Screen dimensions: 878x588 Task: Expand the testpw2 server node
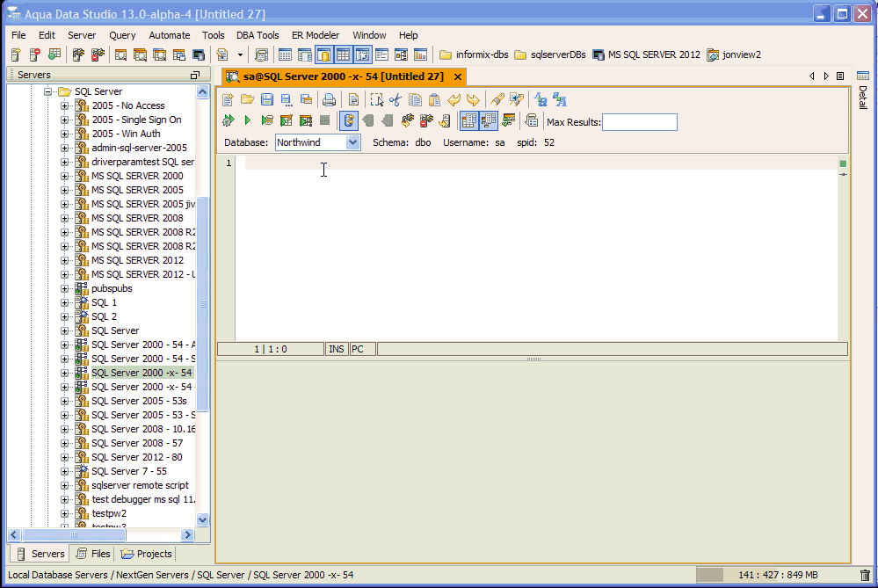64,513
